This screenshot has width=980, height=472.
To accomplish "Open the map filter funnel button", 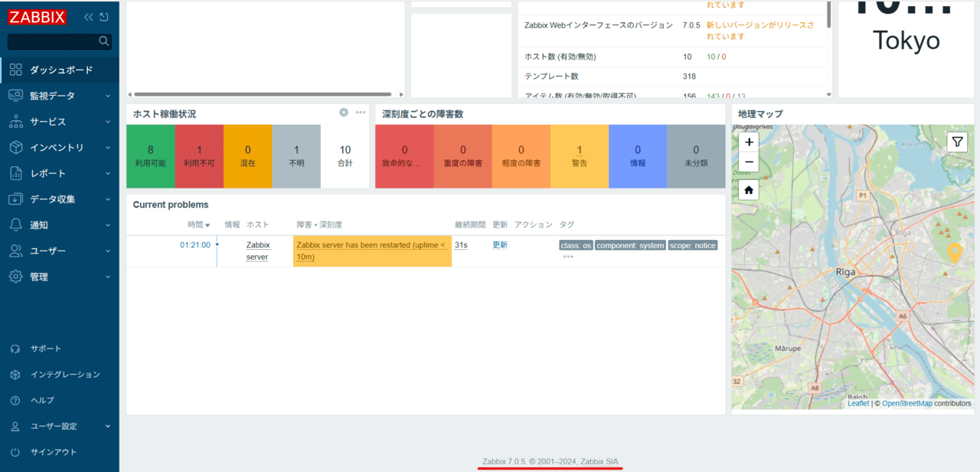I will point(957,142).
